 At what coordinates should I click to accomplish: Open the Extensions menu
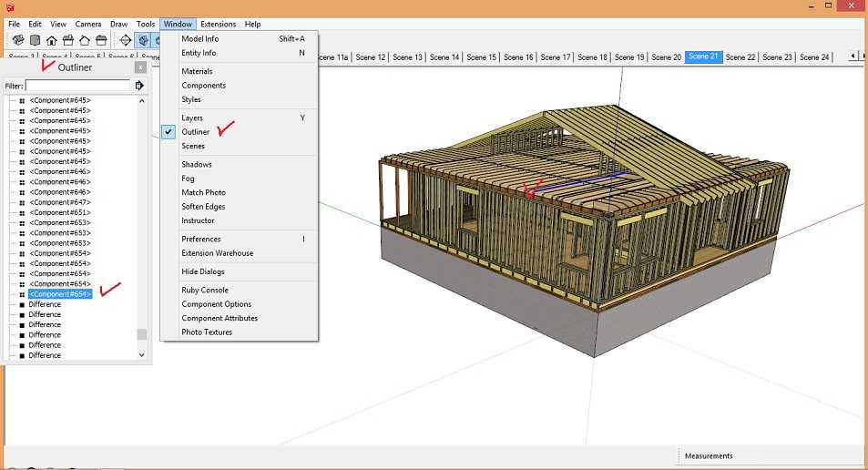tap(218, 24)
